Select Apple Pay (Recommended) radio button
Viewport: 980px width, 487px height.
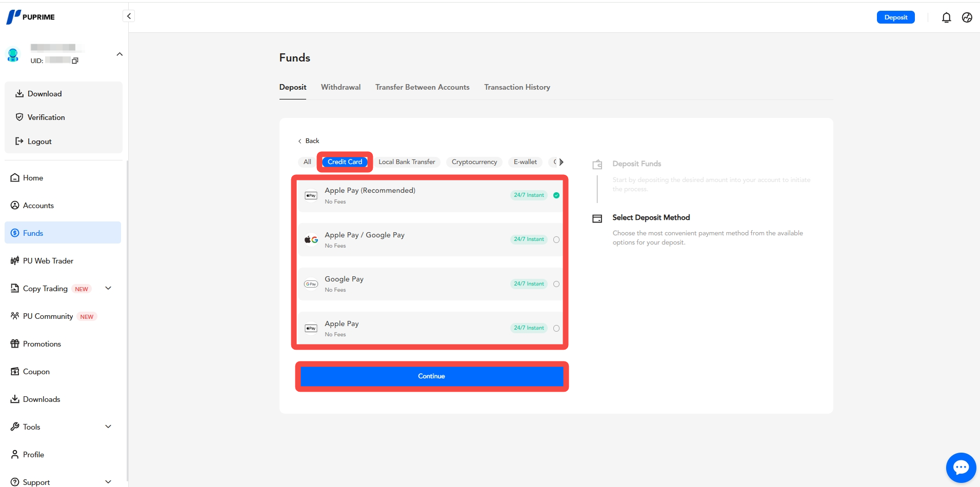click(x=556, y=195)
